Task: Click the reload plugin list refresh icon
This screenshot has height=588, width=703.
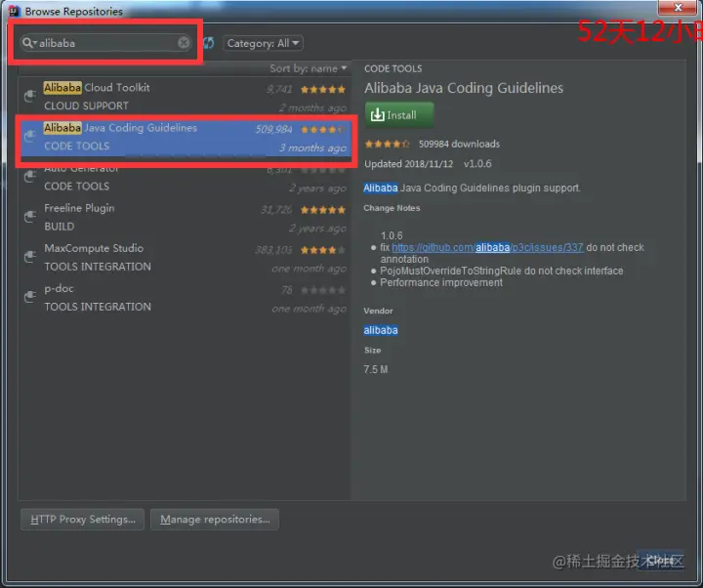Action: click(x=209, y=43)
